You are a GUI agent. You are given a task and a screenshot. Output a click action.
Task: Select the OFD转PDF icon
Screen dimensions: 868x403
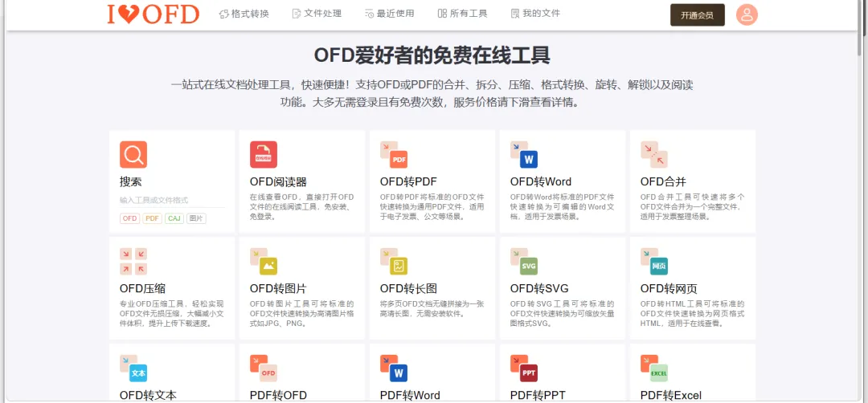[394, 154]
